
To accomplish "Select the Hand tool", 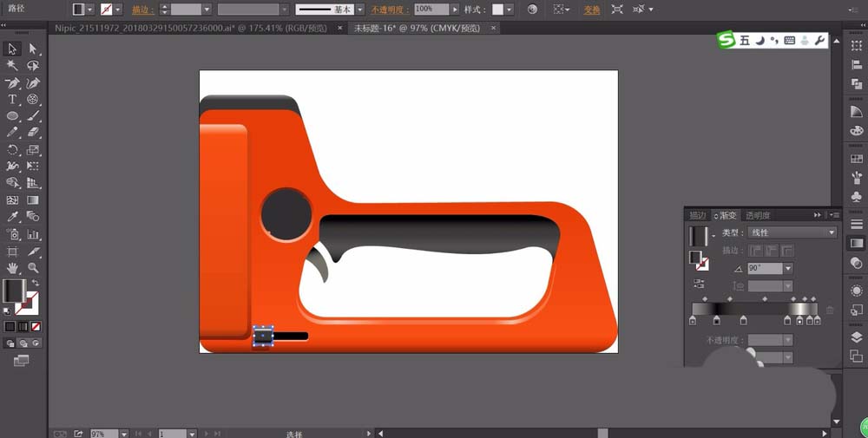I will click(12, 268).
